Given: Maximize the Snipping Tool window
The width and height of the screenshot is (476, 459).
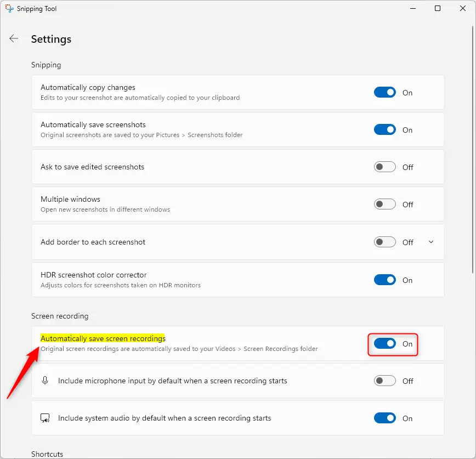Looking at the screenshot, I should tap(438, 9).
